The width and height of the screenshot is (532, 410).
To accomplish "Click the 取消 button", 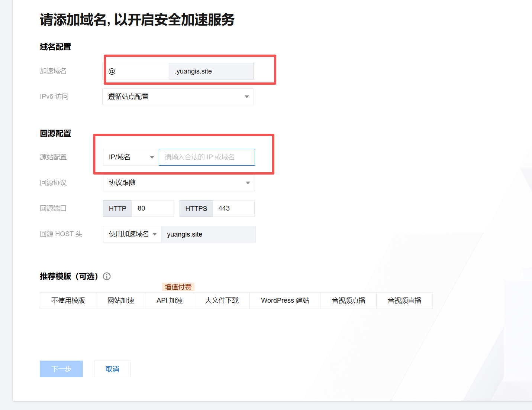I will pos(112,369).
